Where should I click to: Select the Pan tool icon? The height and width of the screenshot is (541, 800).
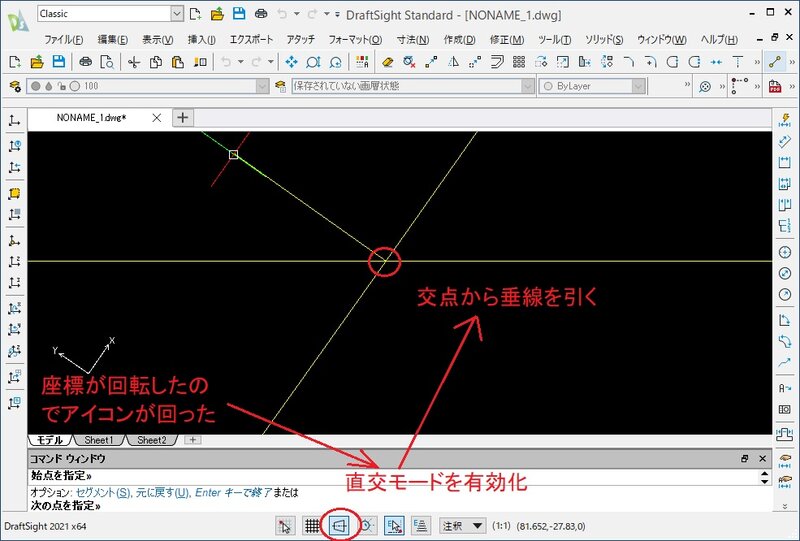point(291,62)
